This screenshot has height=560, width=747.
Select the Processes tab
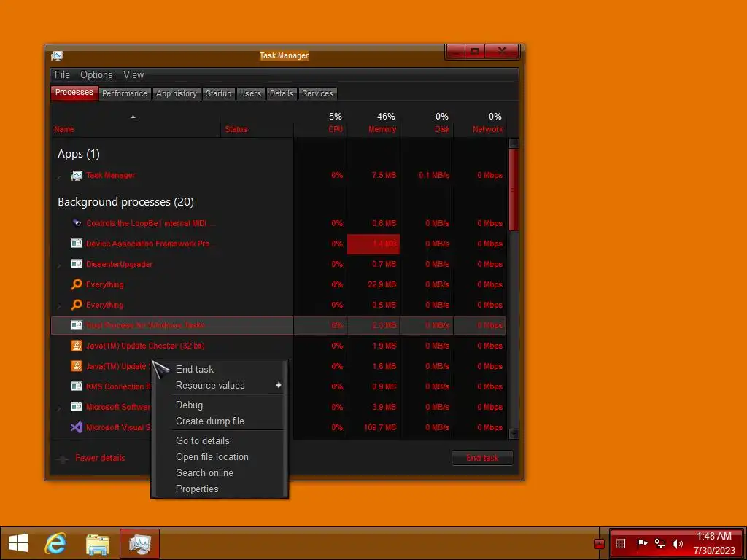pos(74,93)
